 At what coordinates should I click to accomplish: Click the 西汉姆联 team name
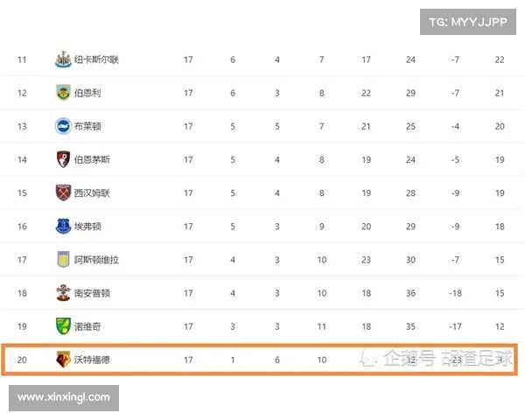92,192
